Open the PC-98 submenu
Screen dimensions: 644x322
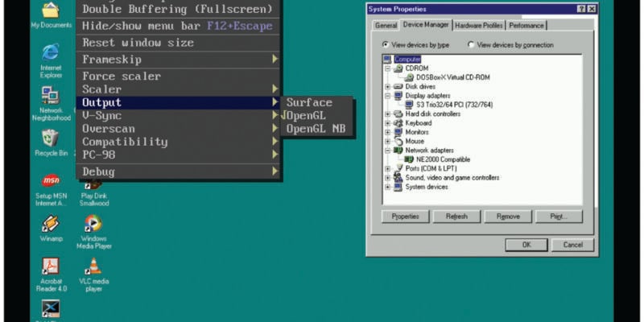(x=178, y=155)
